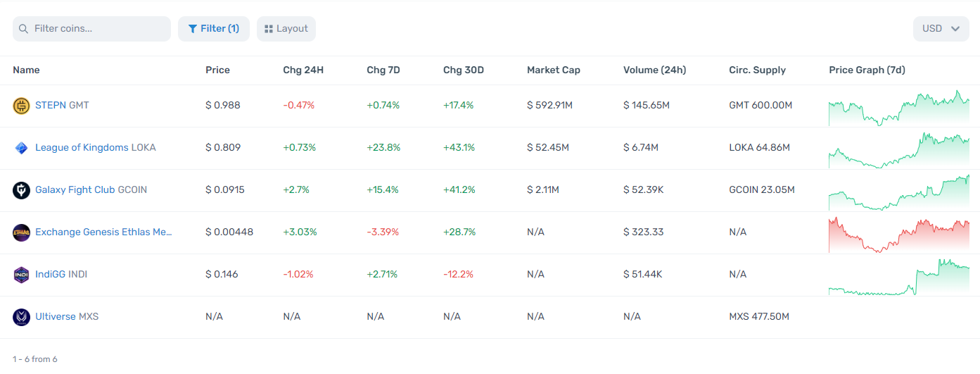The image size is (980, 374).
Task: Open the Ultiverse MXS link
Action: 67,316
